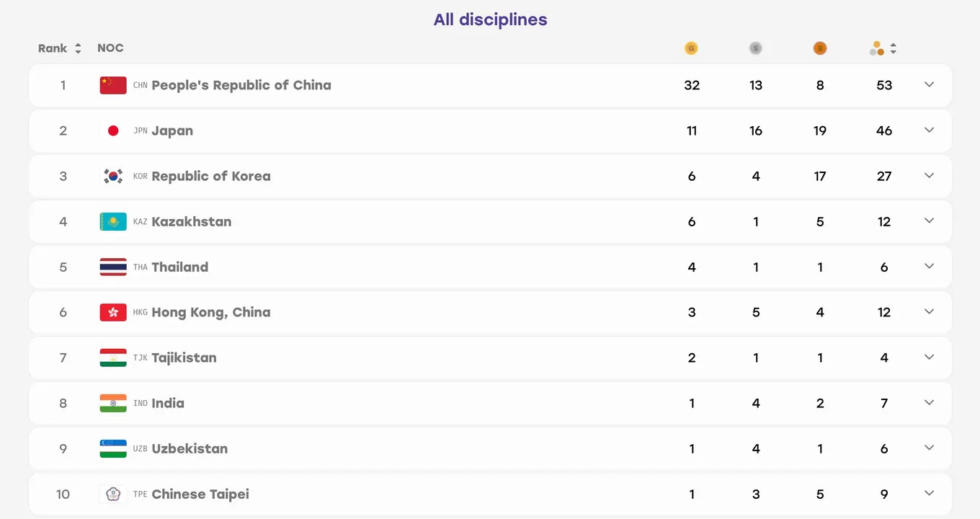Click the IND country code
The image size is (980, 519).
coord(141,403)
